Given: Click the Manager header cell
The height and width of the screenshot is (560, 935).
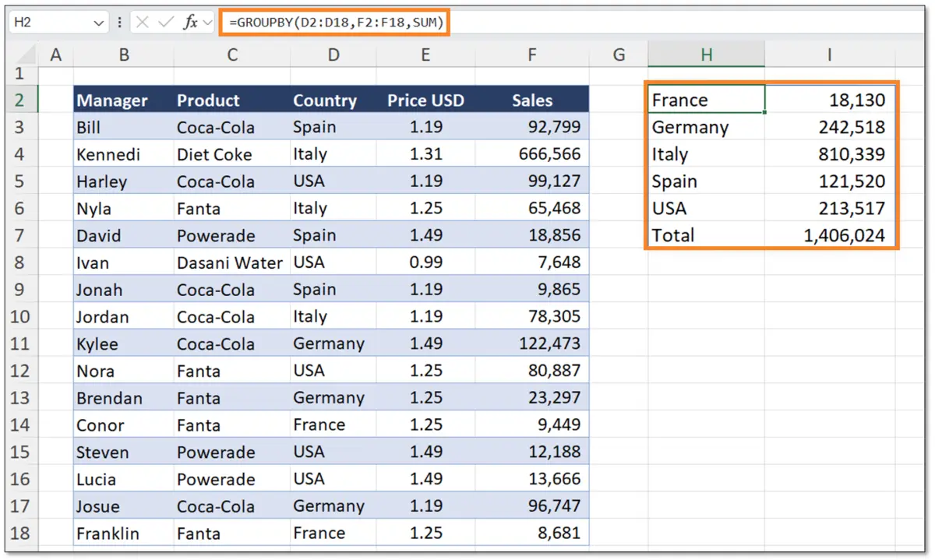Looking at the screenshot, I should (x=123, y=100).
